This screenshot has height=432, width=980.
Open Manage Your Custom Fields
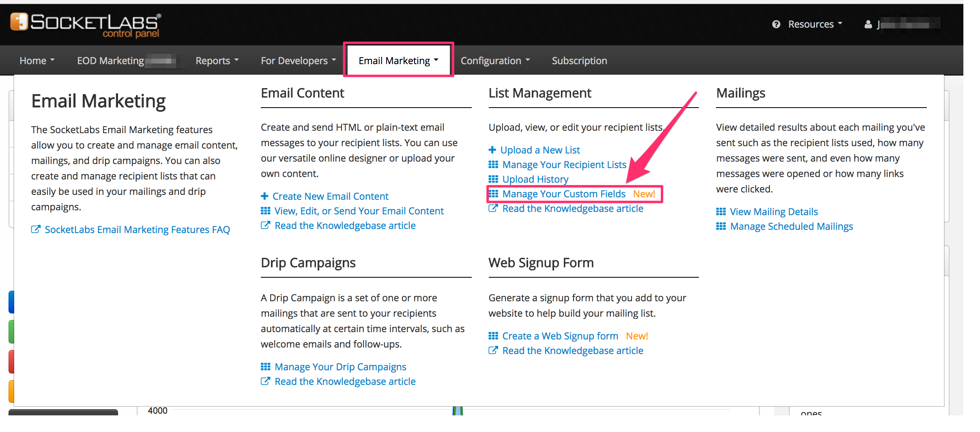pos(564,194)
